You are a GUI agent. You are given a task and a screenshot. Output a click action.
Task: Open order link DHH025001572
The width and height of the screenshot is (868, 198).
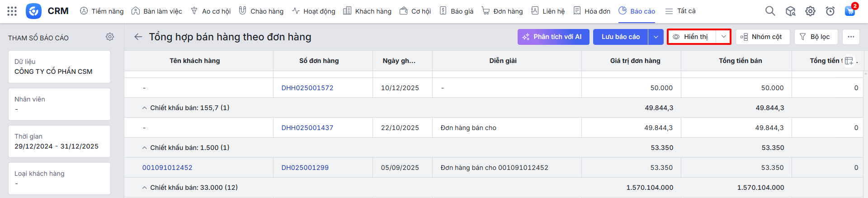307,88
